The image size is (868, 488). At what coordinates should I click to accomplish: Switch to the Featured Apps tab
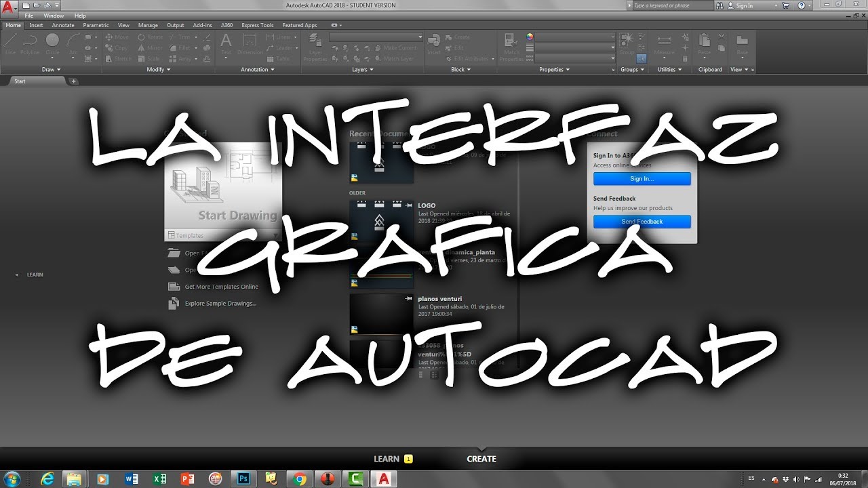pos(300,25)
